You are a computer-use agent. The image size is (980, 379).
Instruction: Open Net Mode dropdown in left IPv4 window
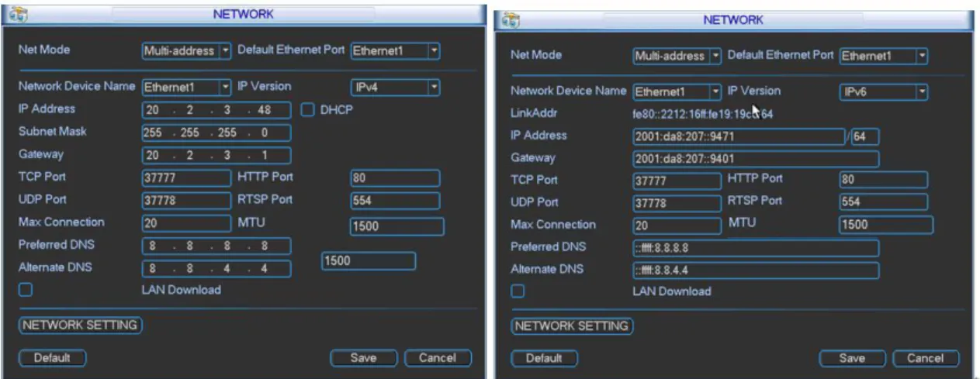pyautogui.click(x=187, y=51)
